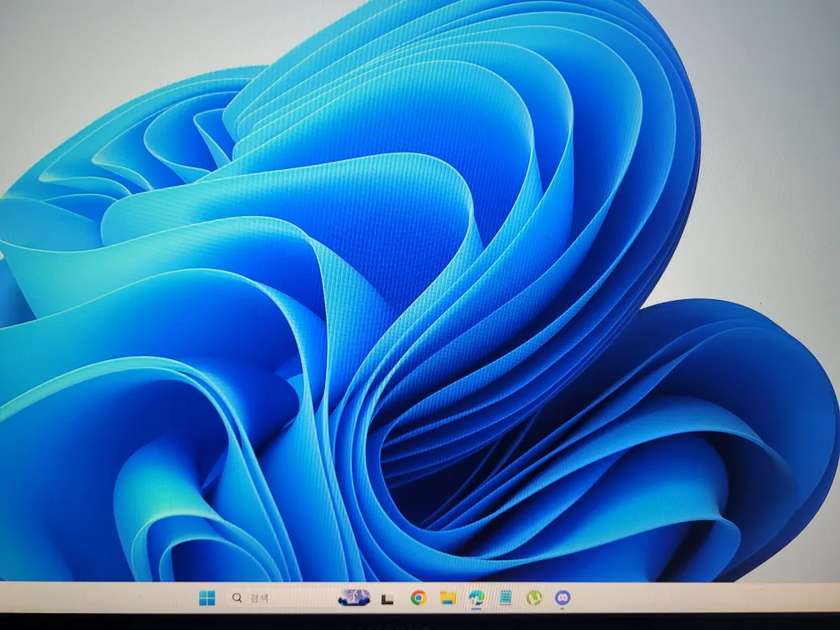The width and height of the screenshot is (840, 630).
Task: Open the lightning storm search highlight image
Action: tap(355, 597)
